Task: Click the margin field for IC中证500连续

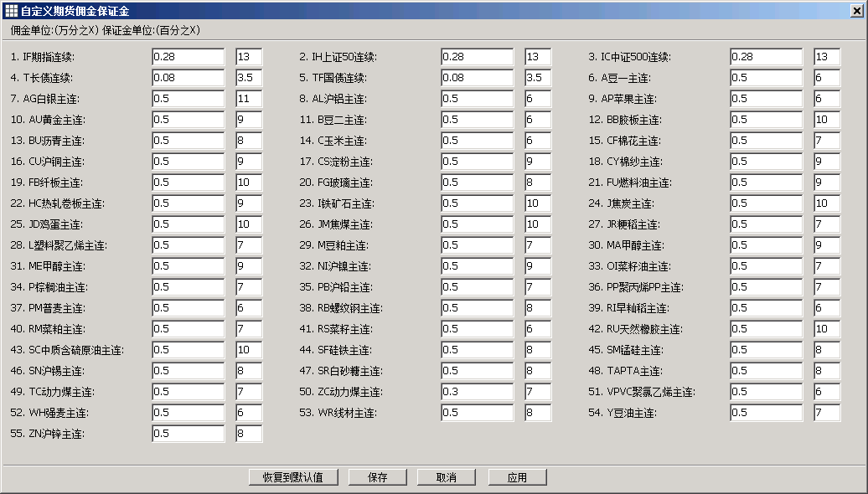Action: (x=826, y=57)
